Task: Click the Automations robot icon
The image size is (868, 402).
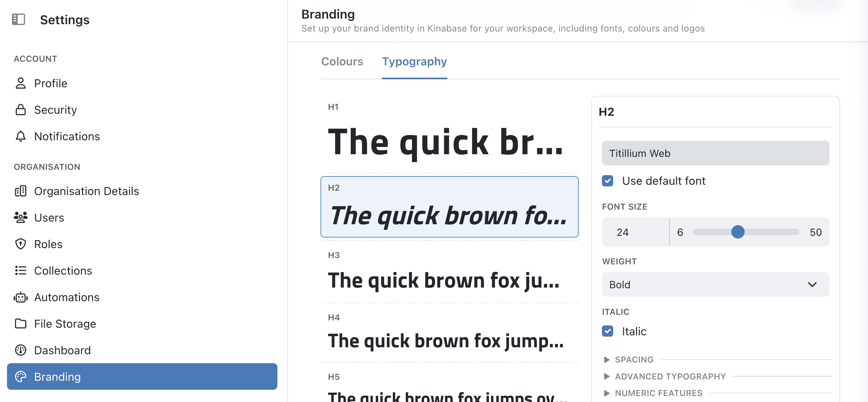Action: click(x=21, y=297)
